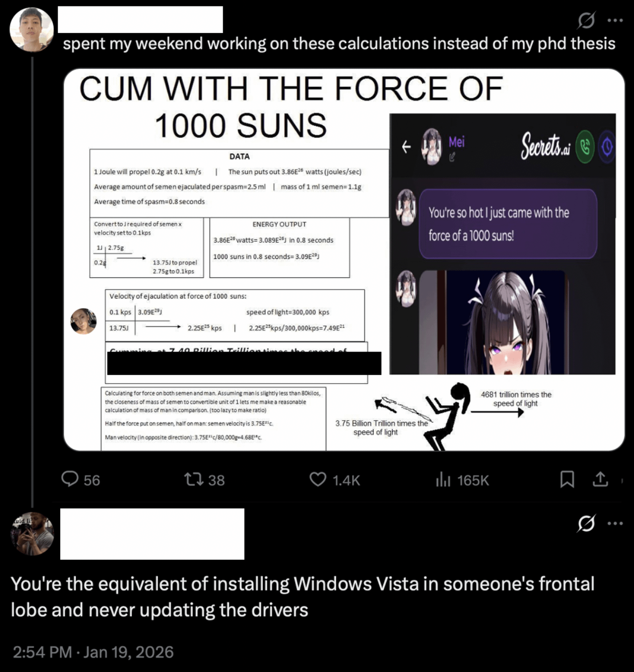Open three-dot more menu on reply tweet
Image resolution: width=634 pixels, height=672 pixels.
coord(615,524)
